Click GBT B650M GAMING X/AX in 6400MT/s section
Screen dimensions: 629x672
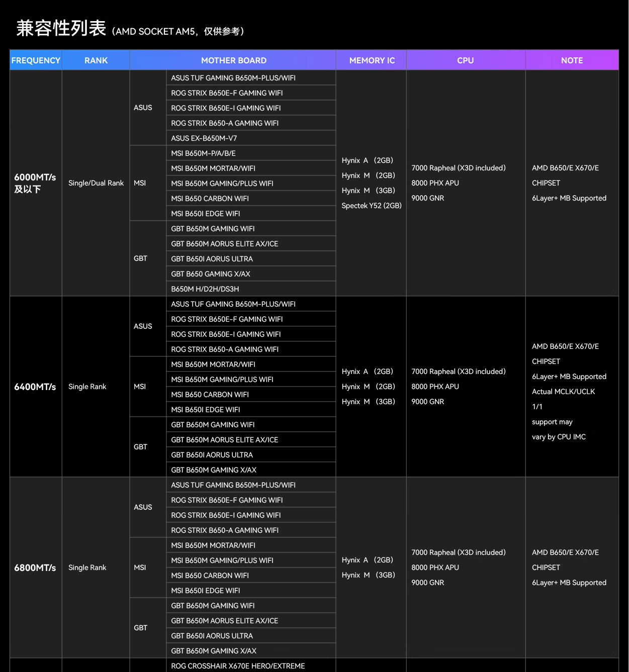(251, 469)
